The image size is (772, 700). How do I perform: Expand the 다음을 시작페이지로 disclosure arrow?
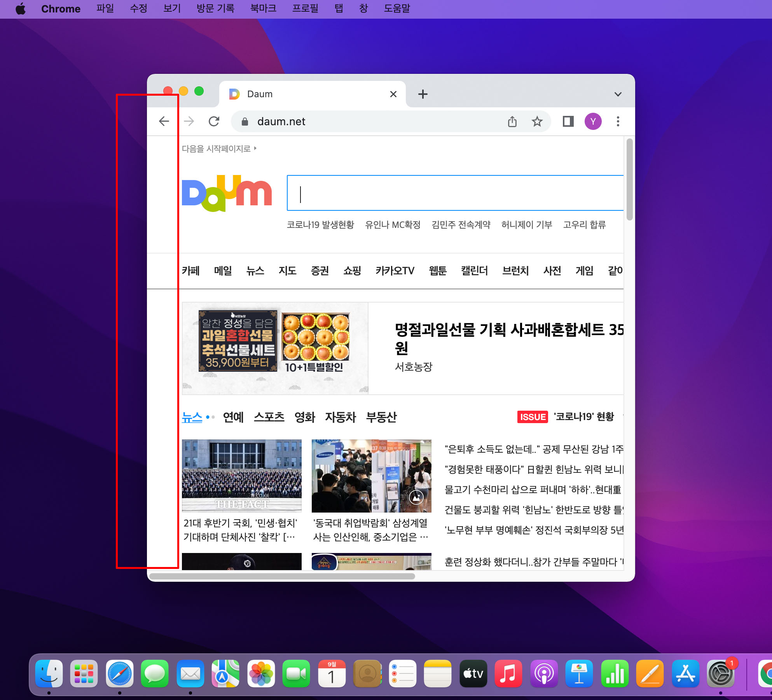point(256,148)
